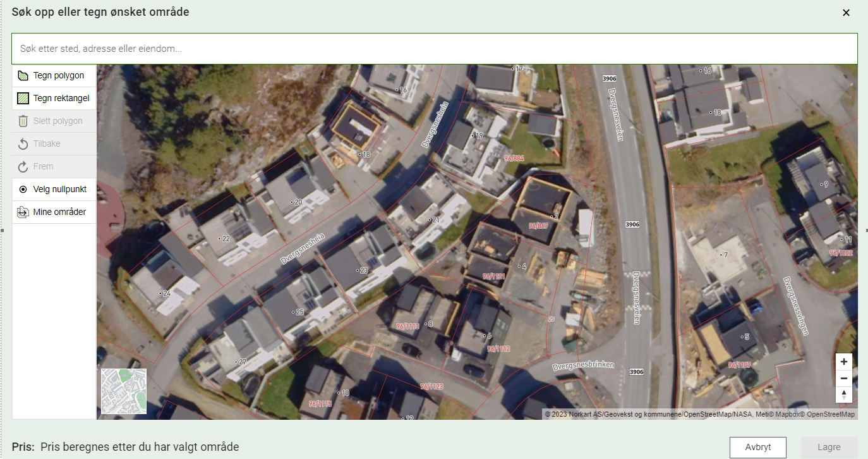Save area with the Lagre button
868x459 pixels.
829,447
